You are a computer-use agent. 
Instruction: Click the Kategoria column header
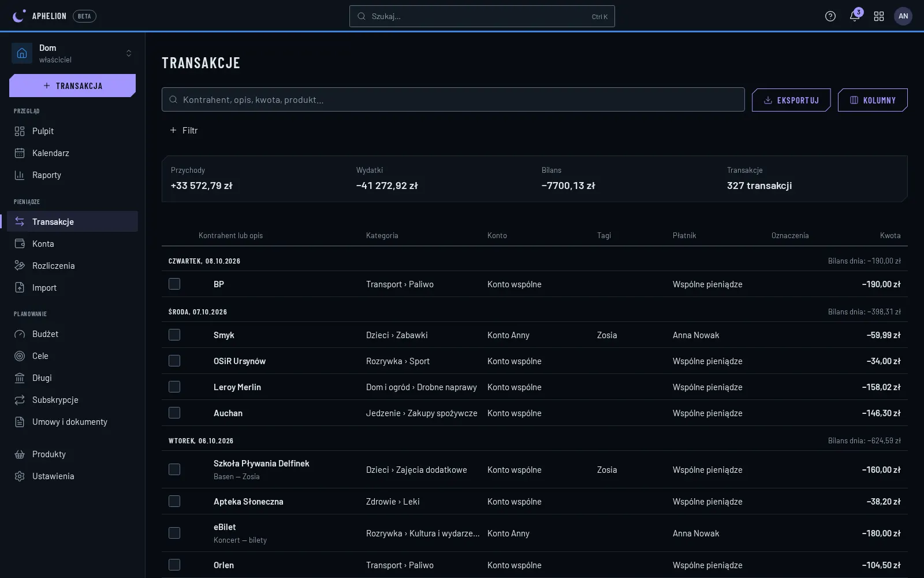point(382,235)
